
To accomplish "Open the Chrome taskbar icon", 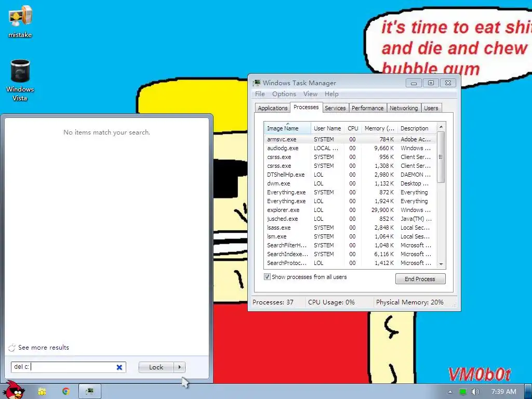I will click(65, 391).
